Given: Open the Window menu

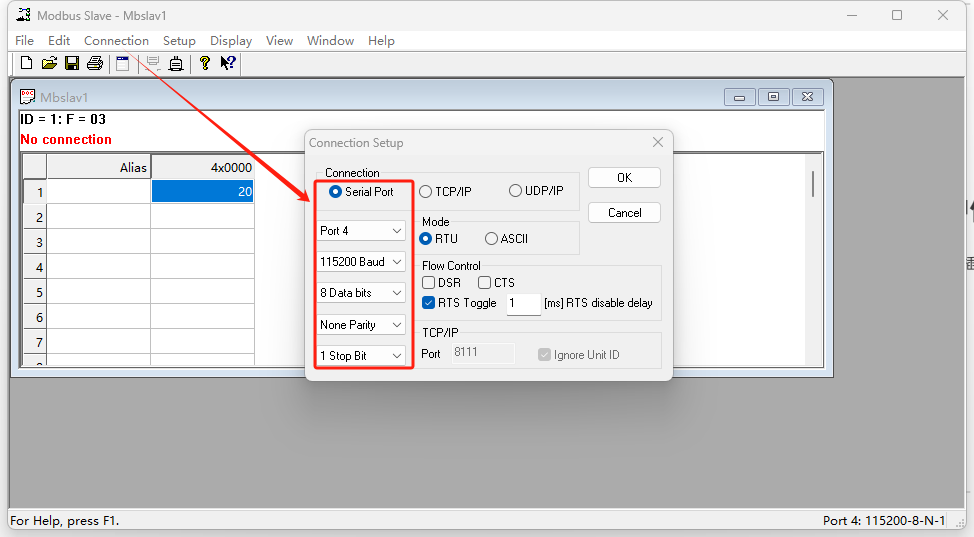Looking at the screenshot, I should (x=330, y=40).
